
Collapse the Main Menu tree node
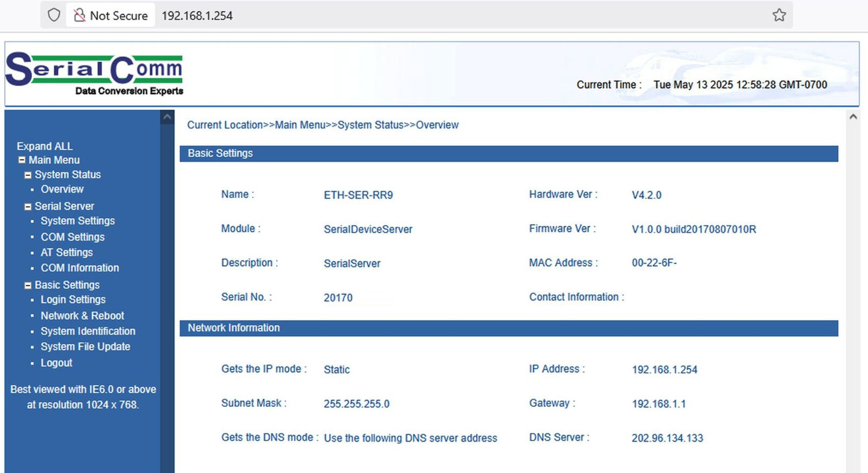(x=22, y=160)
